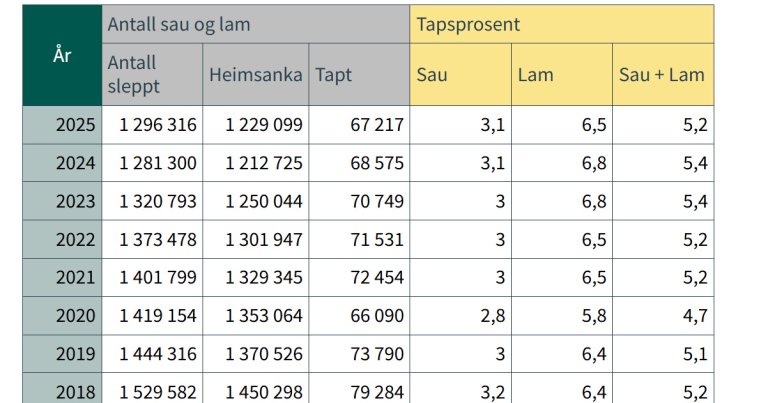The image size is (768, 403).
Task: Click the Heimsanka column header
Action: click(256, 74)
